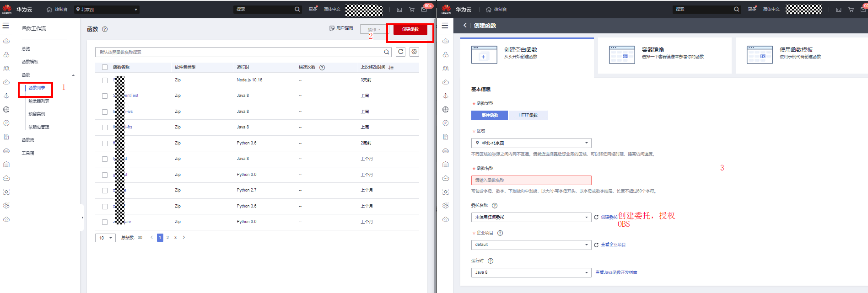Tick the checkbox for the Node.js 10.16 row
The height and width of the screenshot is (293, 868).
(105, 80)
